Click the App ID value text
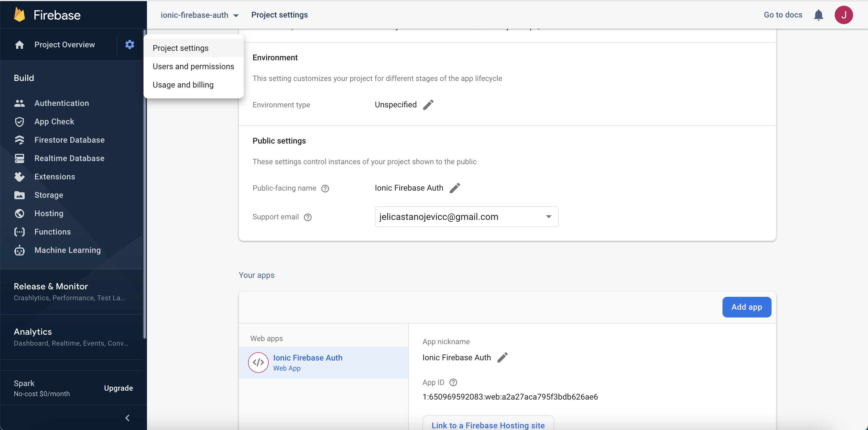 click(x=510, y=397)
